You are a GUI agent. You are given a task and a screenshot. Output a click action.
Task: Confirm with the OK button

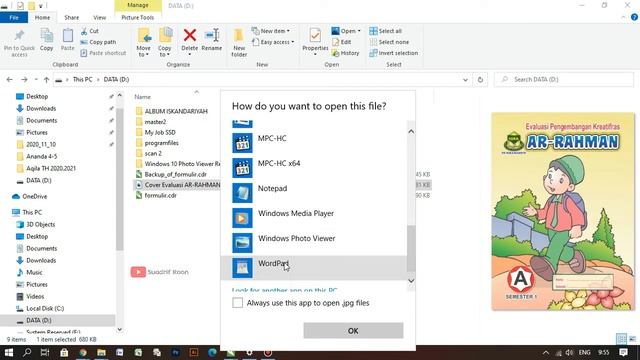pos(353,331)
